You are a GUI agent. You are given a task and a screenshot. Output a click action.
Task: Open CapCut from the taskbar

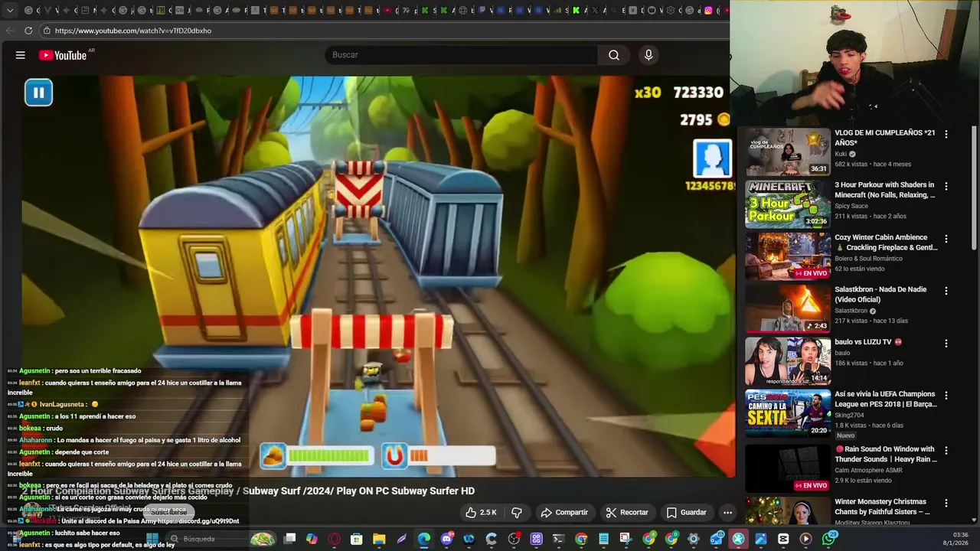[783, 539]
